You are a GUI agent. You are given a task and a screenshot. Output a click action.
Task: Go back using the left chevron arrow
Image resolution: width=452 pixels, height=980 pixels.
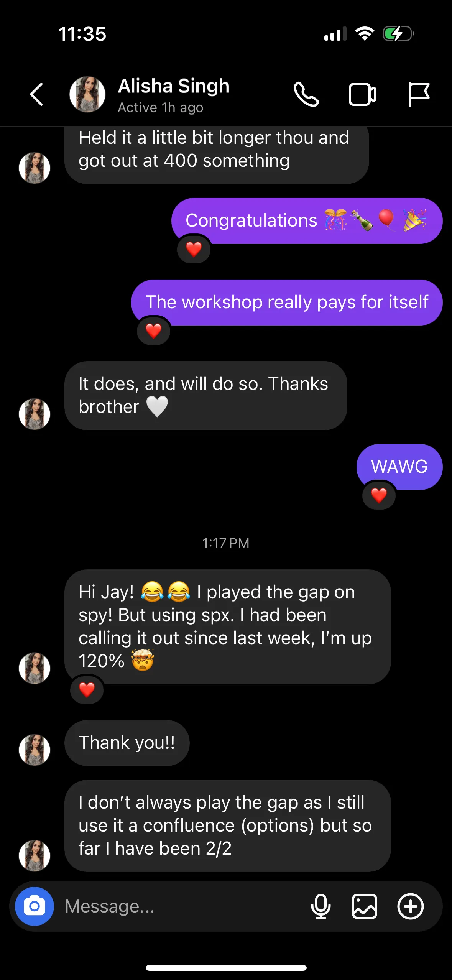(x=36, y=94)
